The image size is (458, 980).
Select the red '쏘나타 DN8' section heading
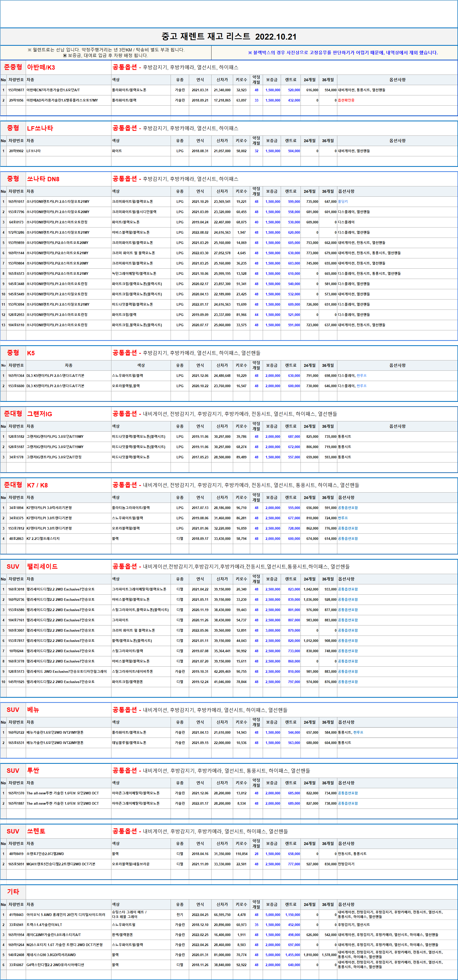(43, 179)
